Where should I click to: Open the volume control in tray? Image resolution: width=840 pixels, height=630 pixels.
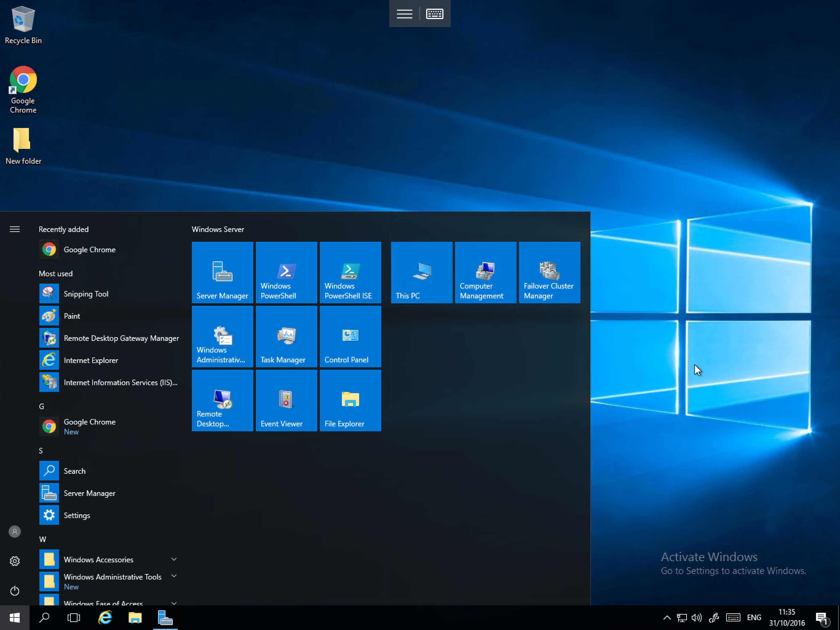[x=697, y=617]
